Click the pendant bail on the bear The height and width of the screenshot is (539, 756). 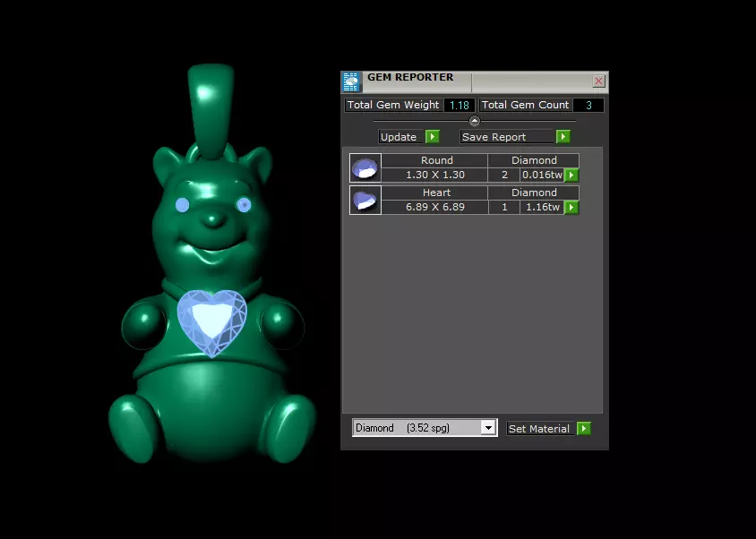point(211,111)
